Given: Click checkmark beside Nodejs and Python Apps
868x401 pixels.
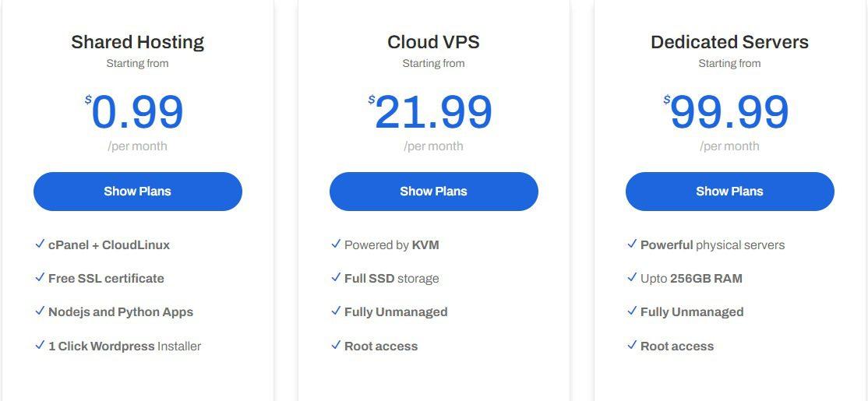Looking at the screenshot, I should point(39,311).
